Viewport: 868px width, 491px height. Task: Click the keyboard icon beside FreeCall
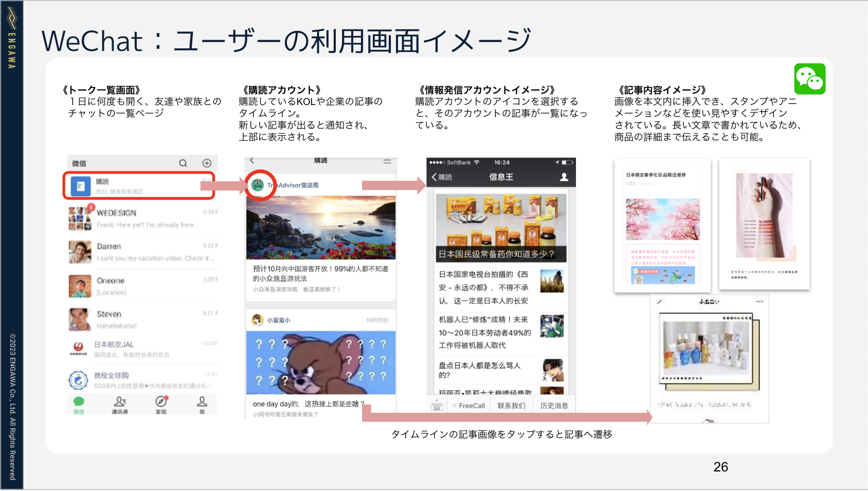click(x=437, y=406)
